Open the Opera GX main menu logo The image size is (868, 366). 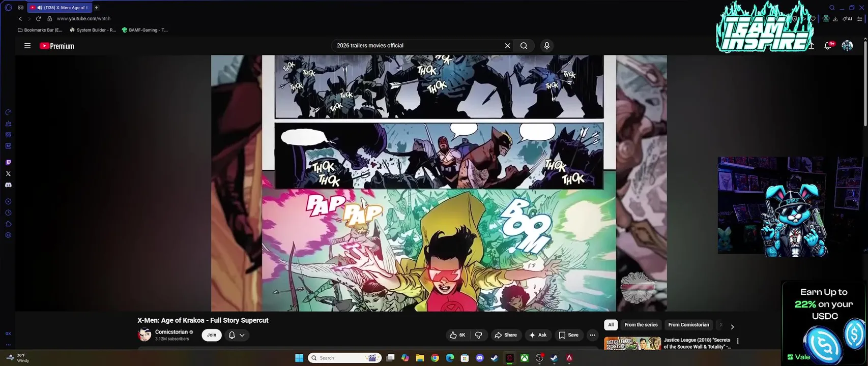coord(8,8)
